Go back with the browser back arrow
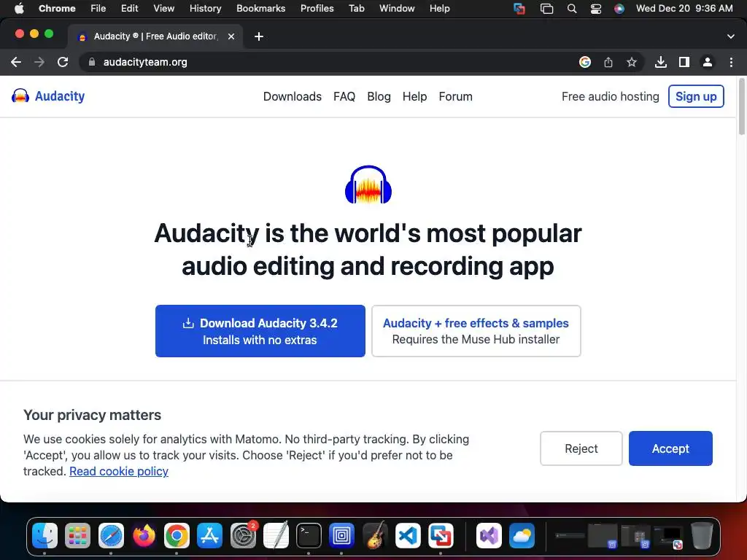Screen dimensions: 747x560 [16, 62]
